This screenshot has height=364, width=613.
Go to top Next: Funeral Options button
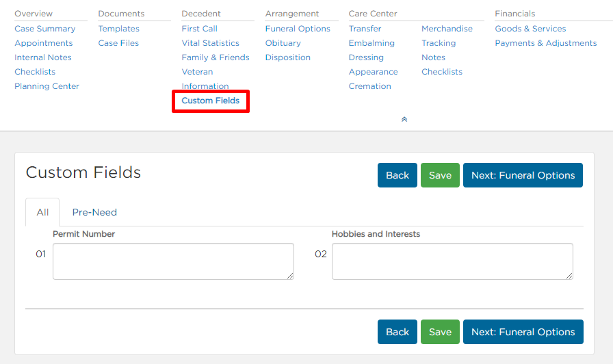(523, 175)
